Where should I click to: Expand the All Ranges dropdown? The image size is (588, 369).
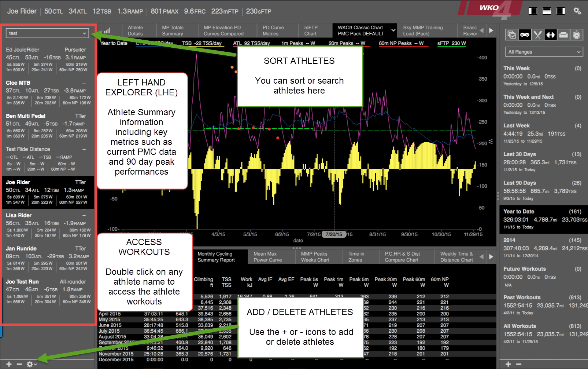click(x=544, y=52)
